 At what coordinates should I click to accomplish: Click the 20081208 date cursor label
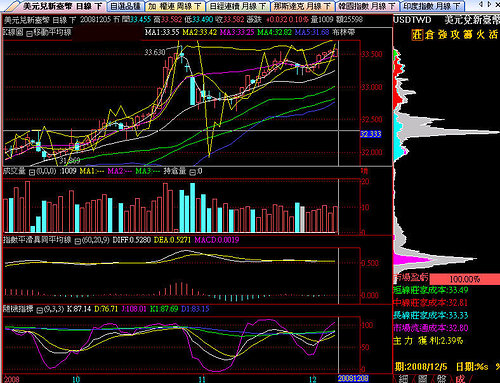[353, 379]
